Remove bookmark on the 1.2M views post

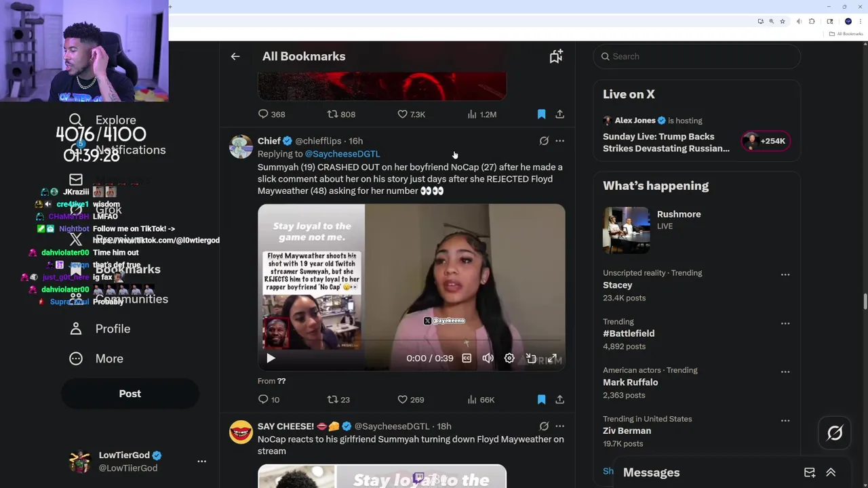[x=541, y=115]
